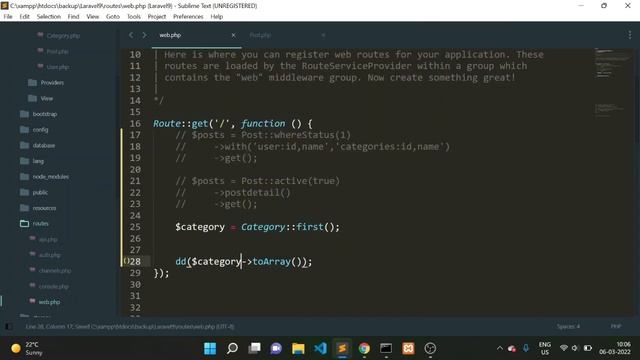Open the Project menu

coord(157,17)
